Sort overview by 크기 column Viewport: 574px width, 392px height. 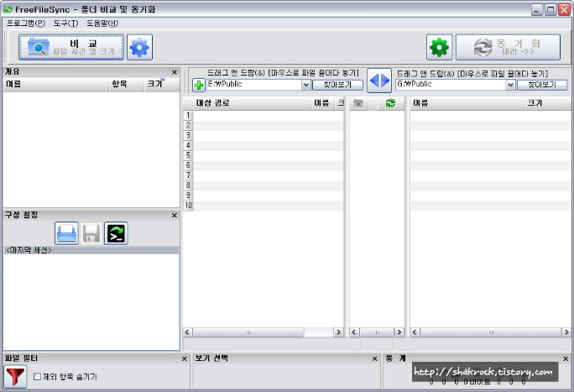pos(162,84)
